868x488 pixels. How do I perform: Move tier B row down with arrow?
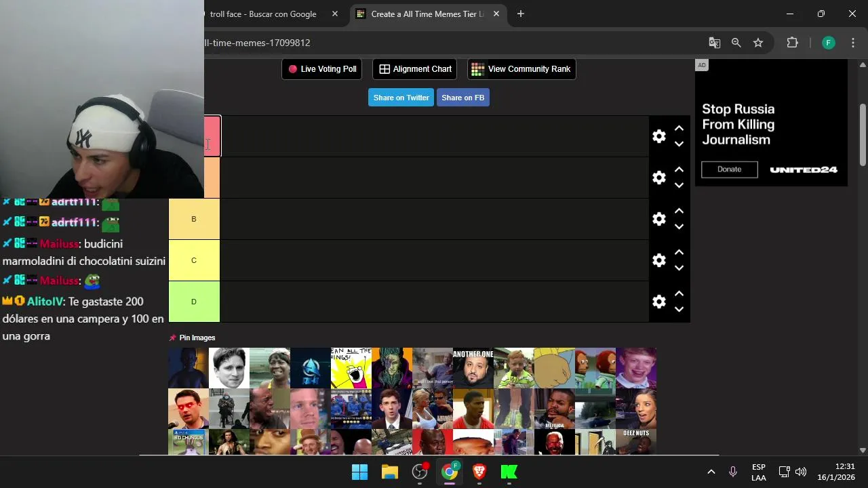(x=679, y=227)
